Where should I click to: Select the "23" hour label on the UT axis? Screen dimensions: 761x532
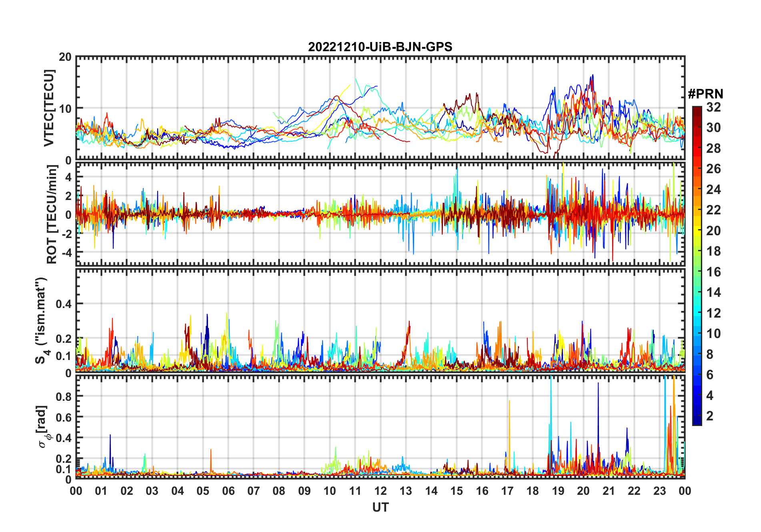click(659, 491)
